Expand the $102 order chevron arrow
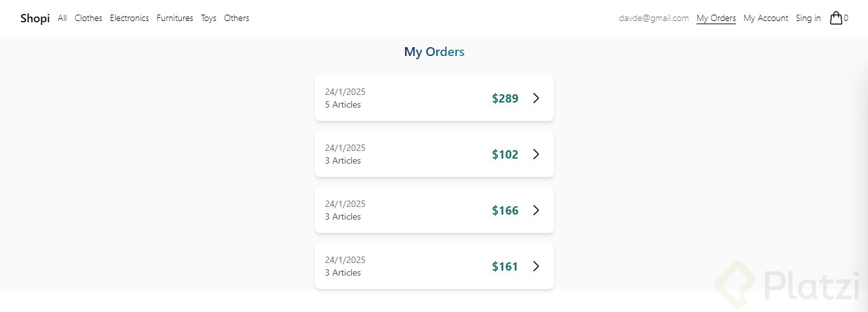This screenshot has height=312, width=868. (536, 154)
